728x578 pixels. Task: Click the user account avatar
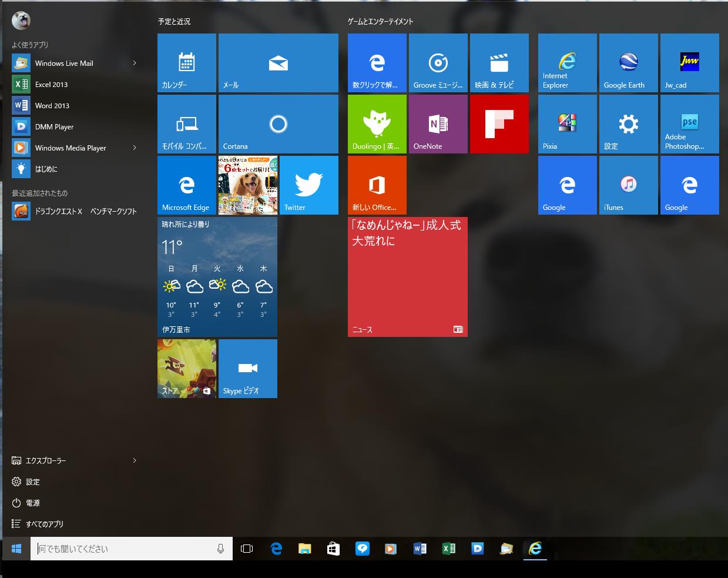[21, 21]
